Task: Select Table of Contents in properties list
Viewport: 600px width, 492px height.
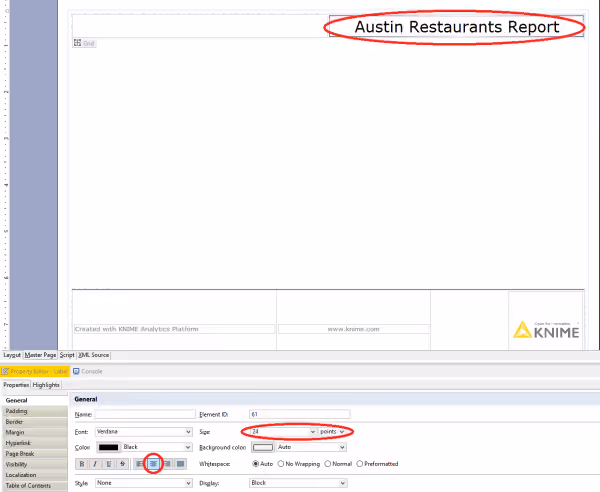Action: [x=35, y=485]
